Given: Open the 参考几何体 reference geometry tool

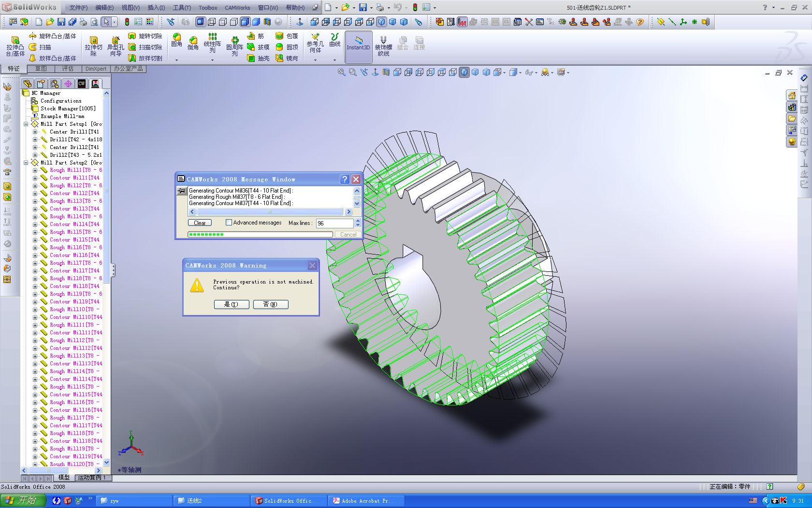Looking at the screenshot, I should point(315,43).
